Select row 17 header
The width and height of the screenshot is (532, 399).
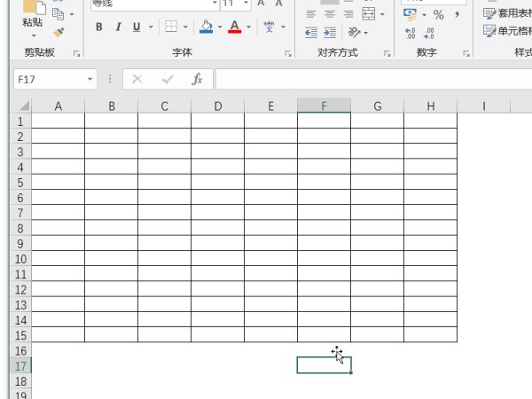pos(20,365)
